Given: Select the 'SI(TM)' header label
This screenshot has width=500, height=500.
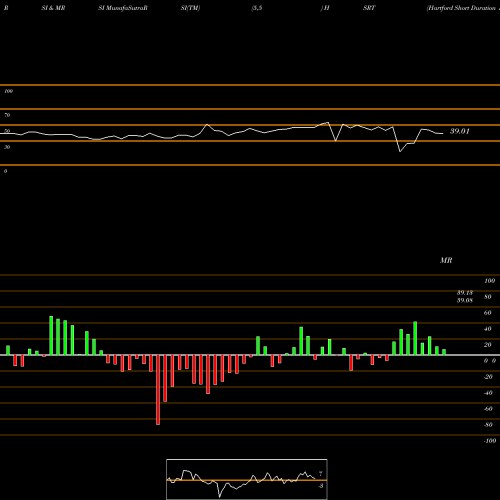Looking at the screenshot, I should click(190, 8).
